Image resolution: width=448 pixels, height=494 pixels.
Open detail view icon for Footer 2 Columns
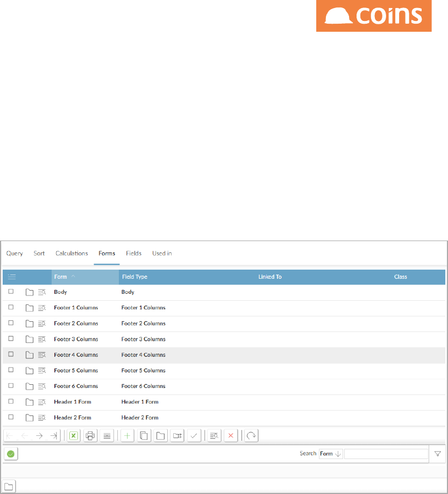tap(42, 323)
